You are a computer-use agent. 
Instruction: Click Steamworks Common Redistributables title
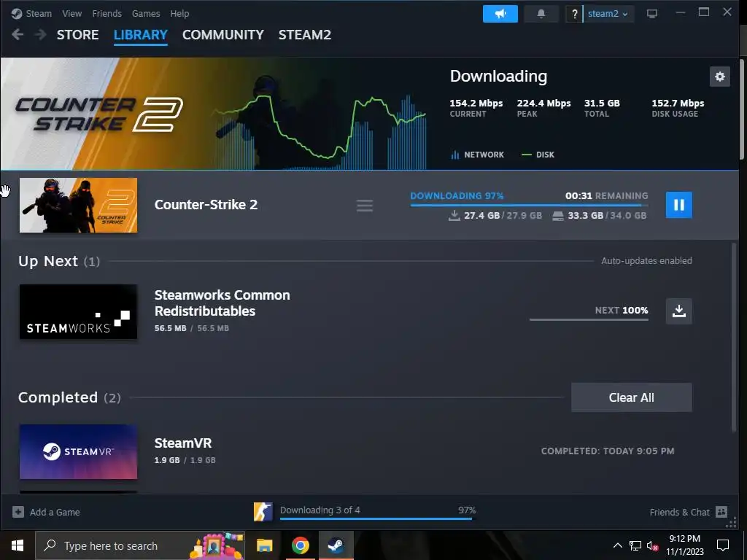(x=222, y=303)
